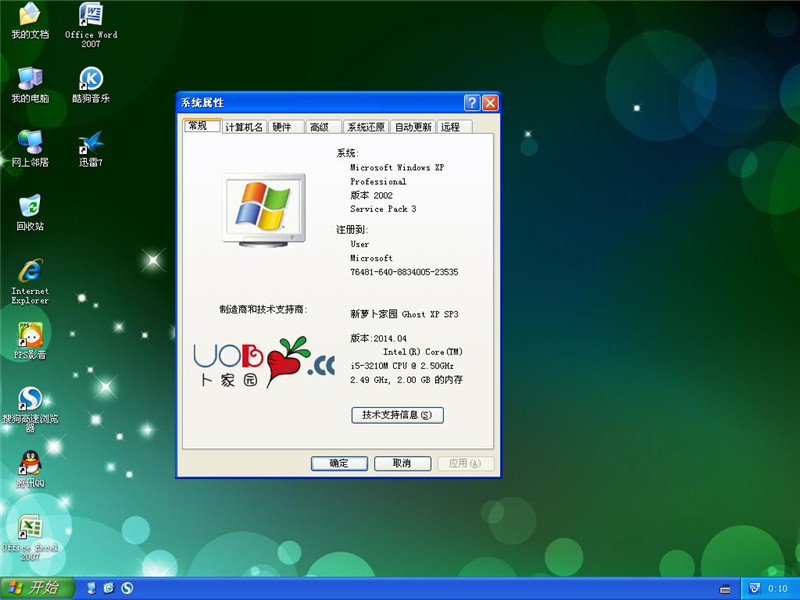This screenshot has height=600, width=800.
Task: Click the "系统:" label
Action: pyautogui.click(x=347, y=153)
